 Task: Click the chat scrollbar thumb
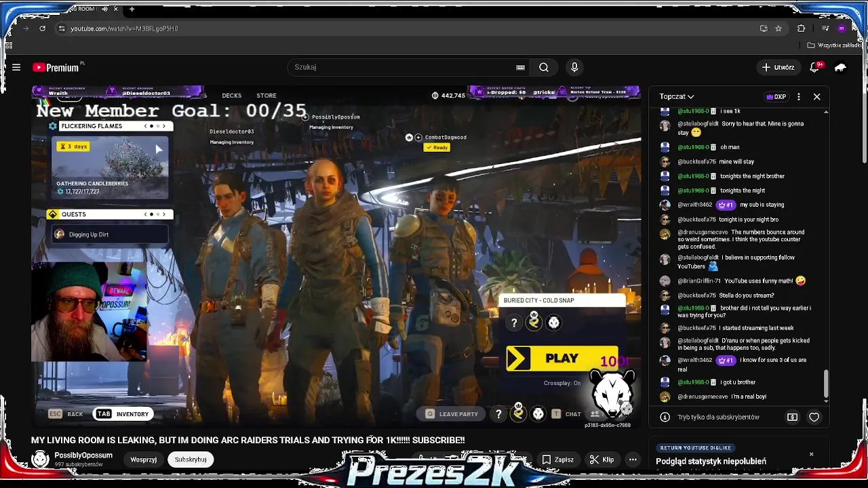[x=825, y=384]
